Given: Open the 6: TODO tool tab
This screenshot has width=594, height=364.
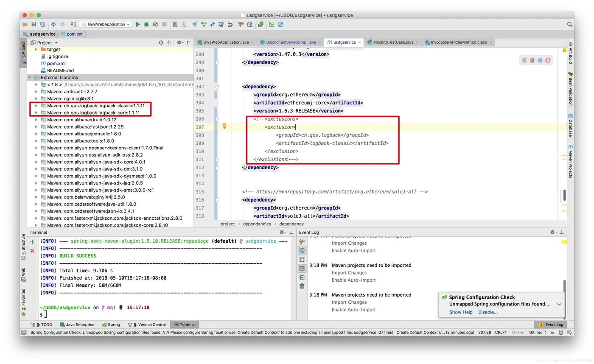Looking at the screenshot, I should tap(42, 325).
